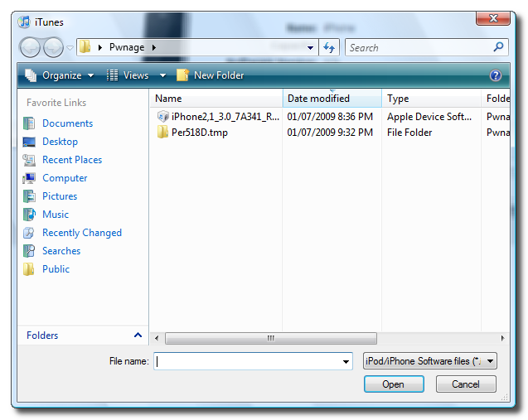Click the Public folder icon
The image size is (528, 420).
coord(29,269)
